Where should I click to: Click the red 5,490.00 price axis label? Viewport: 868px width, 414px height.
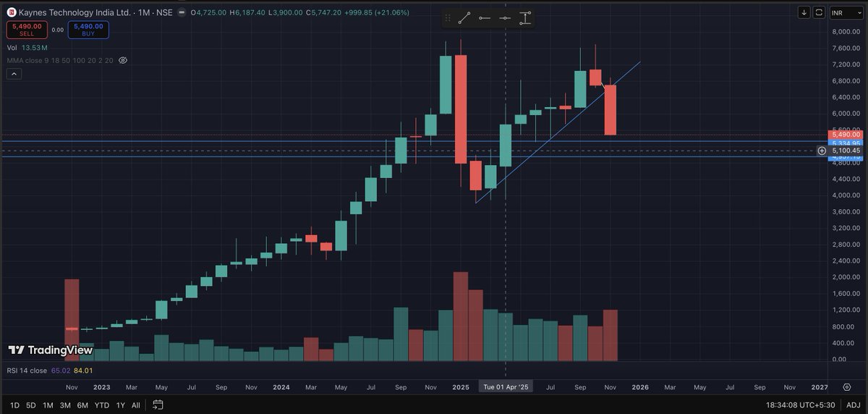pos(846,135)
